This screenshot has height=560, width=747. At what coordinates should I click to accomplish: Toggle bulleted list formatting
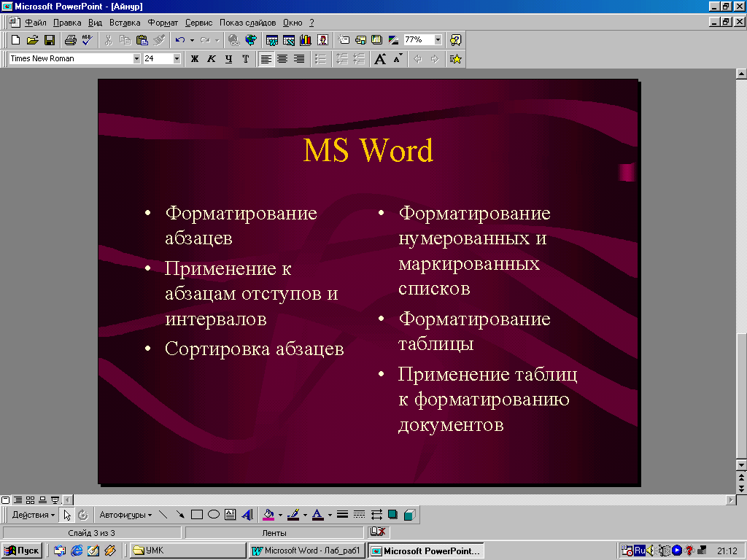point(321,58)
